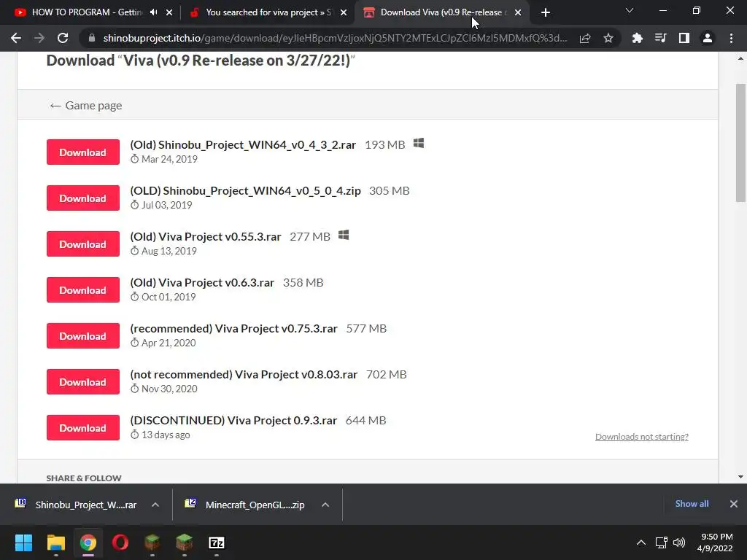Click the SHARE & FOLLOW heading

[84, 478]
